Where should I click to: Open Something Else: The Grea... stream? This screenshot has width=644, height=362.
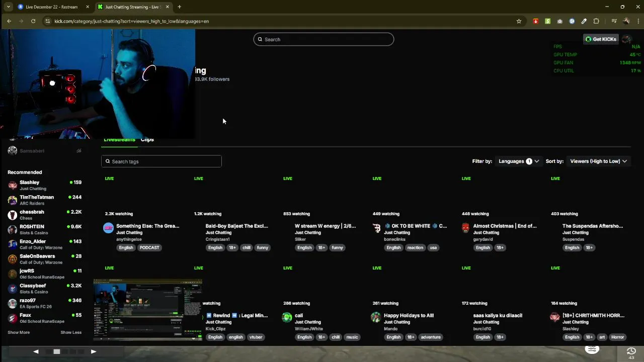coord(147,226)
